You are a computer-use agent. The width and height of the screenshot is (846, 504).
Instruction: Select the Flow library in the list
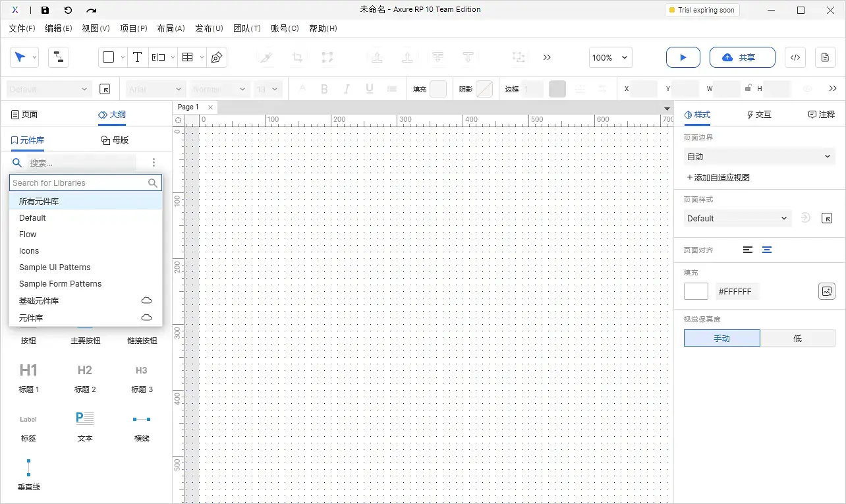(28, 234)
